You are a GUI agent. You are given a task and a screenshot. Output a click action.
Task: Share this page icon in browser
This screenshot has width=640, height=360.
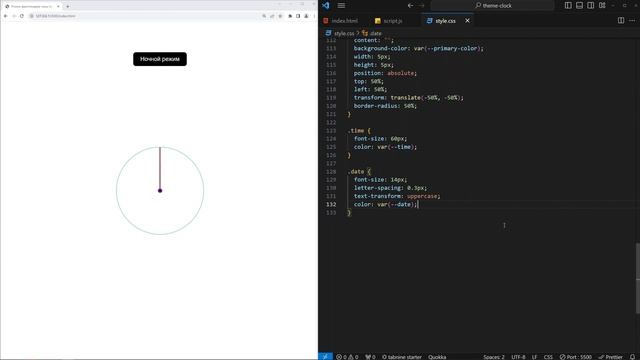[x=272, y=16]
